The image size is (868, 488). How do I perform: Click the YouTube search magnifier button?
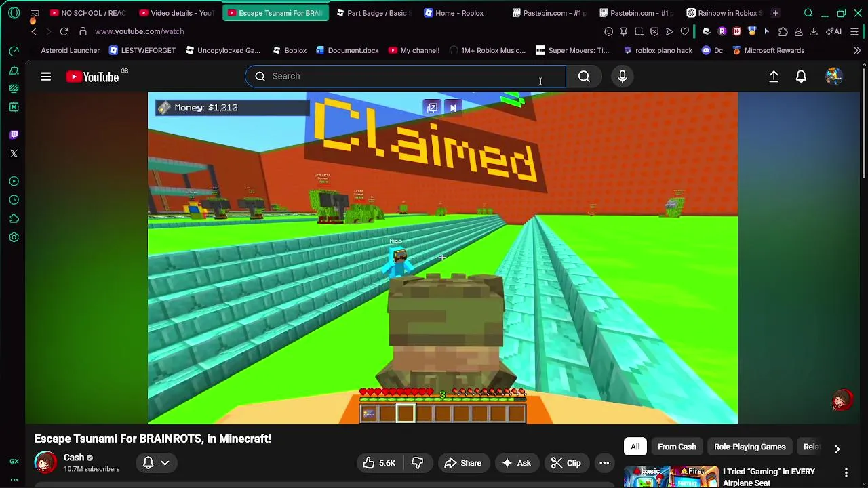pyautogui.click(x=584, y=77)
